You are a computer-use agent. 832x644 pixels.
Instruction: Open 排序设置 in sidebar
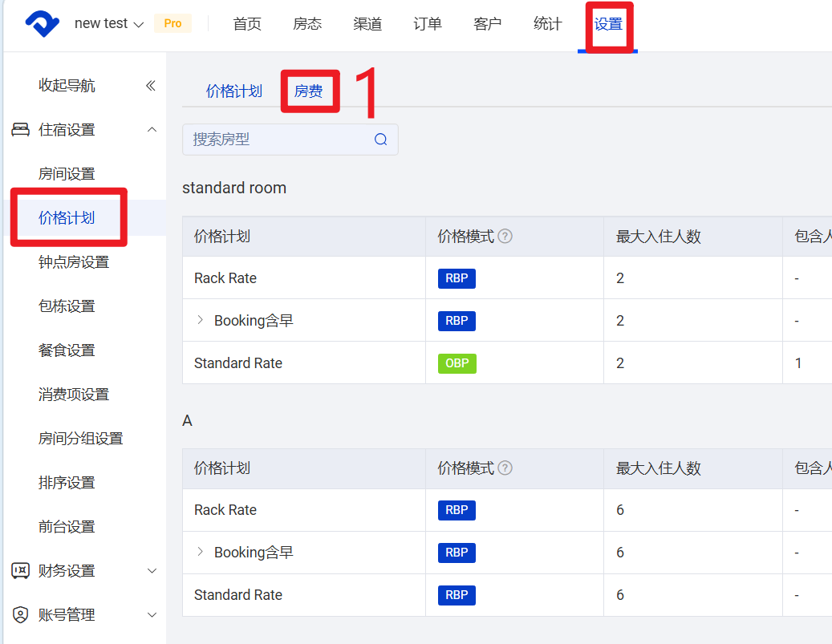pos(67,482)
